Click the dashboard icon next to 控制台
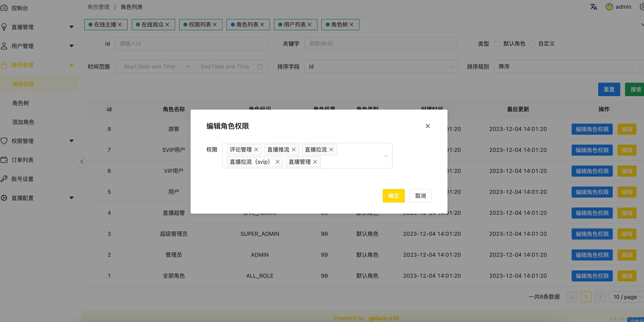The width and height of the screenshot is (644, 322). tap(4, 8)
